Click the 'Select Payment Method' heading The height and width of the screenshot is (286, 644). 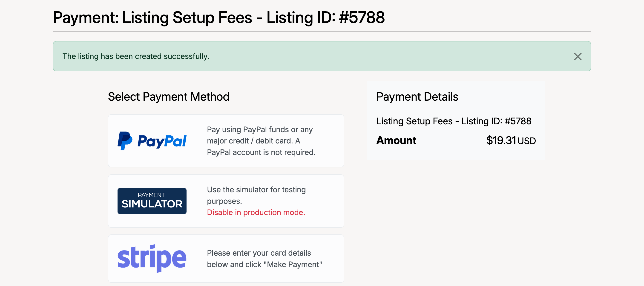pyautogui.click(x=169, y=96)
